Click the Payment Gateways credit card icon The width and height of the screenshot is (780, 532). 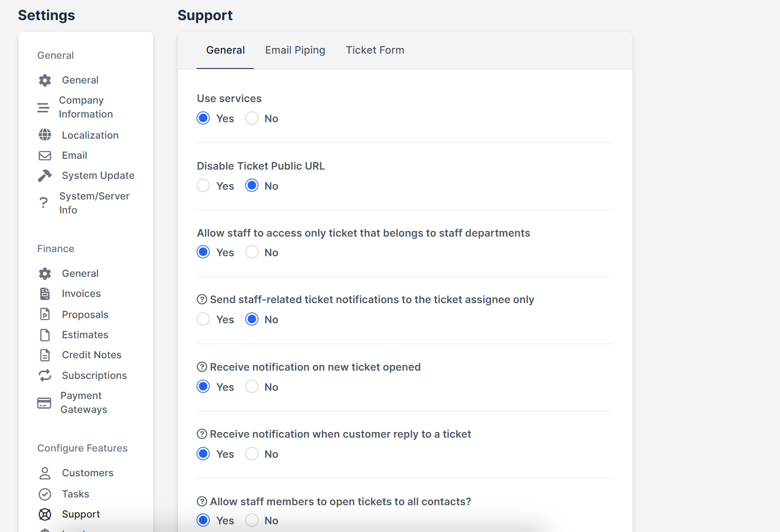tap(44, 403)
